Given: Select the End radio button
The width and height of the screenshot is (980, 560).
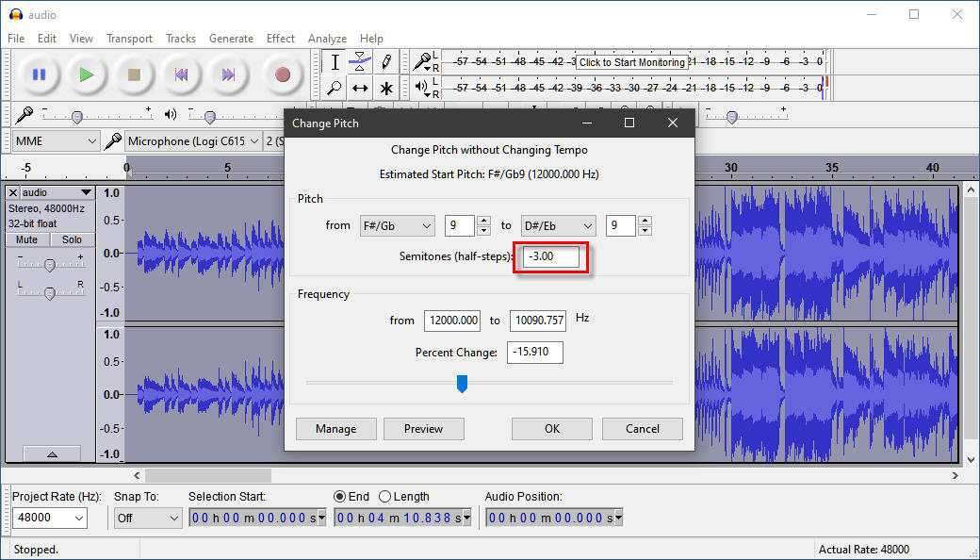Looking at the screenshot, I should click(x=339, y=496).
